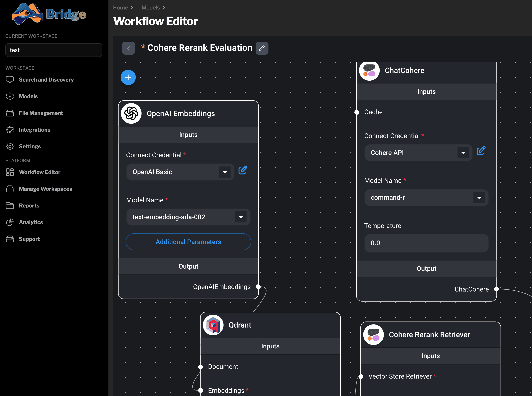Click the File Management icon
The width and height of the screenshot is (532, 396).
click(x=10, y=113)
